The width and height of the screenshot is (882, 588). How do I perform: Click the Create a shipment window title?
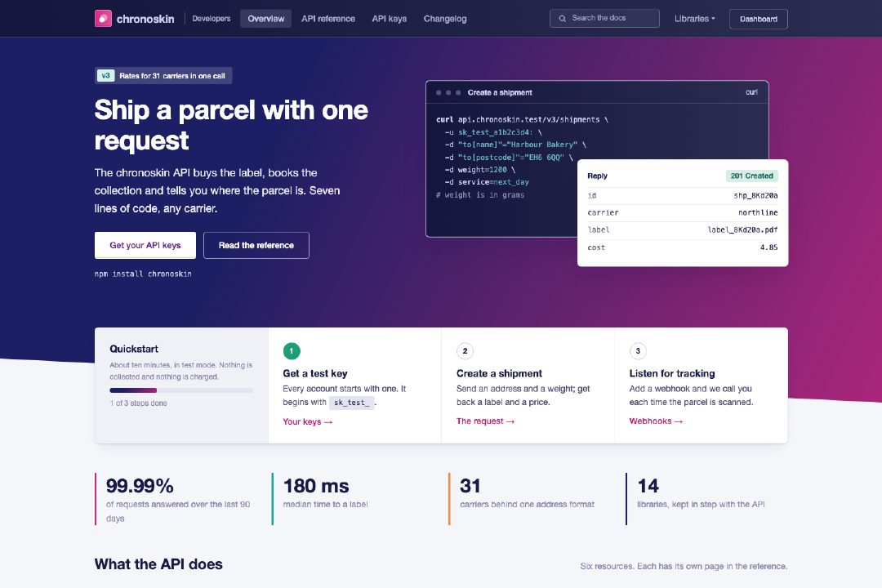tap(500, 92)
